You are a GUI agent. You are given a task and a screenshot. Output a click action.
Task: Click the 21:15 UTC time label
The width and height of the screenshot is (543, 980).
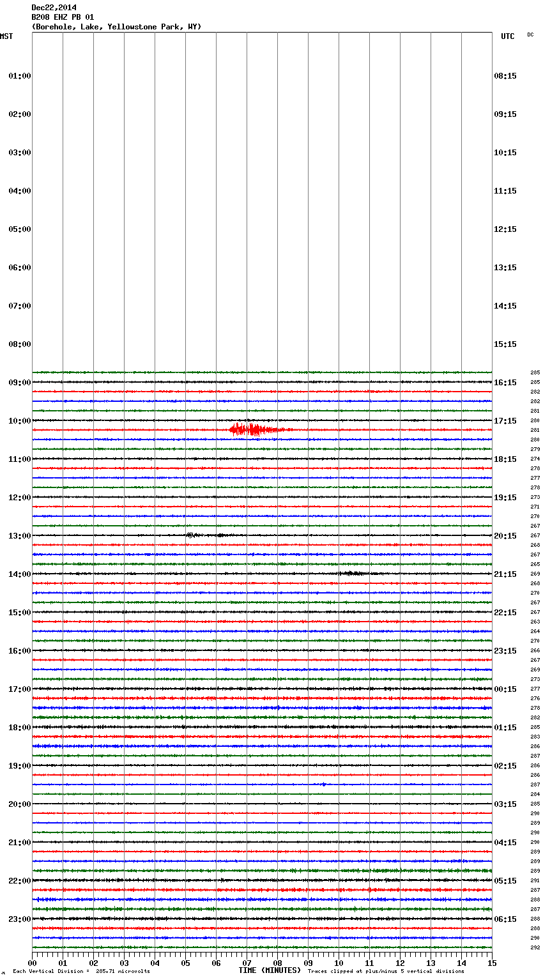505,574
